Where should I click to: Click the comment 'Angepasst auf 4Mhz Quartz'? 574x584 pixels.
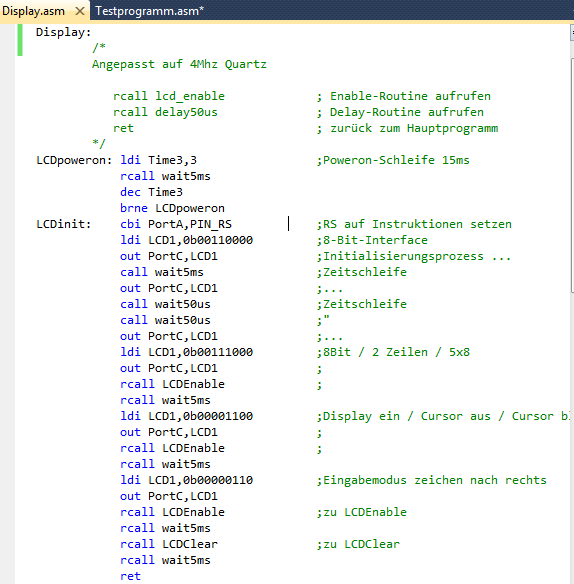[179, 64]
